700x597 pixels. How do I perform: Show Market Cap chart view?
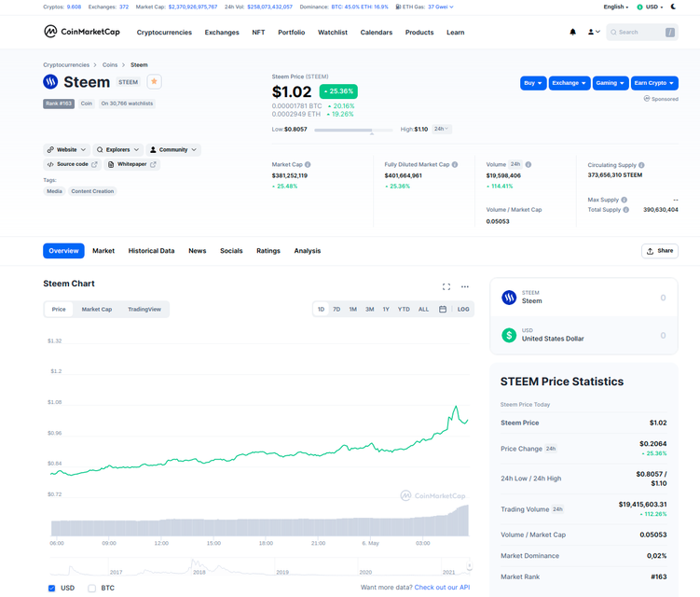click(97, 309)
